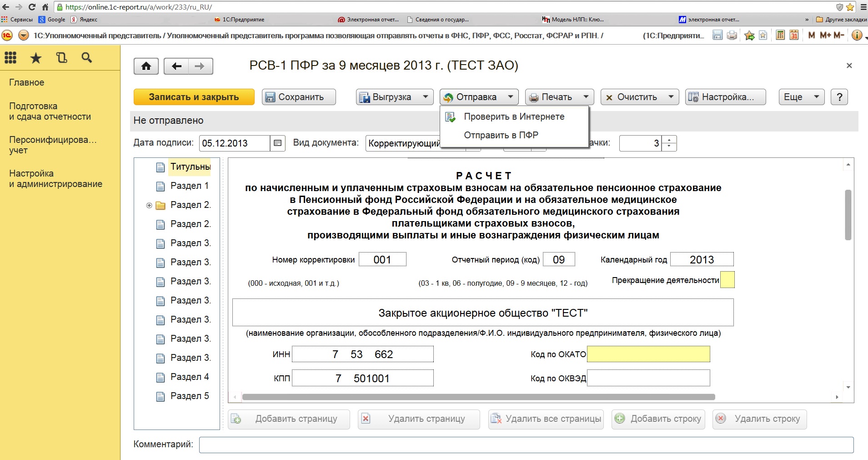
Task: Select Раздел 4 in the sections tree
Action: coord(190,377)
